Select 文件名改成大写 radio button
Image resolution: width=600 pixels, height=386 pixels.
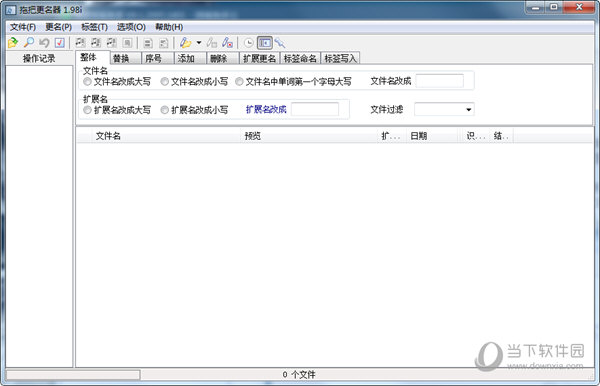[x=87, y=81]
